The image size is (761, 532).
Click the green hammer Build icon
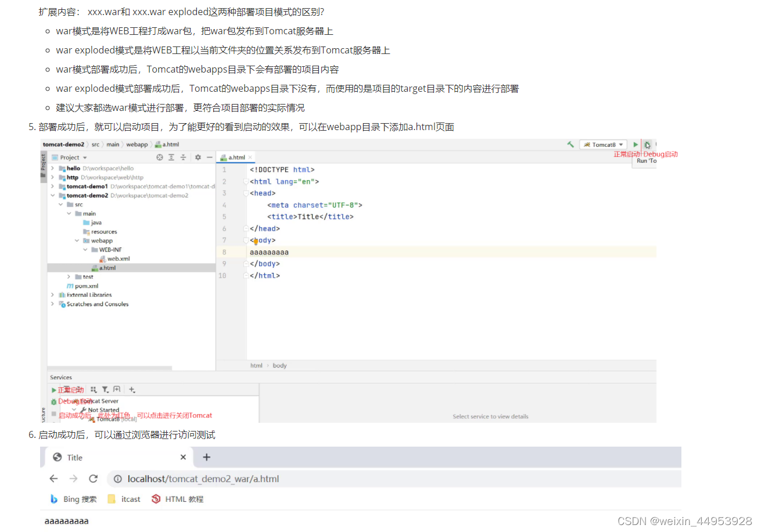[x=570, y=145]
